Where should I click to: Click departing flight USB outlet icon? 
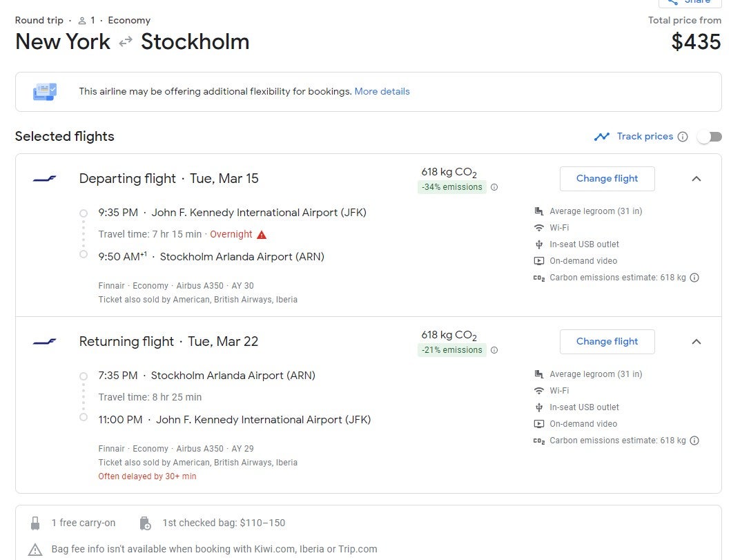click(x=539, y=244)
